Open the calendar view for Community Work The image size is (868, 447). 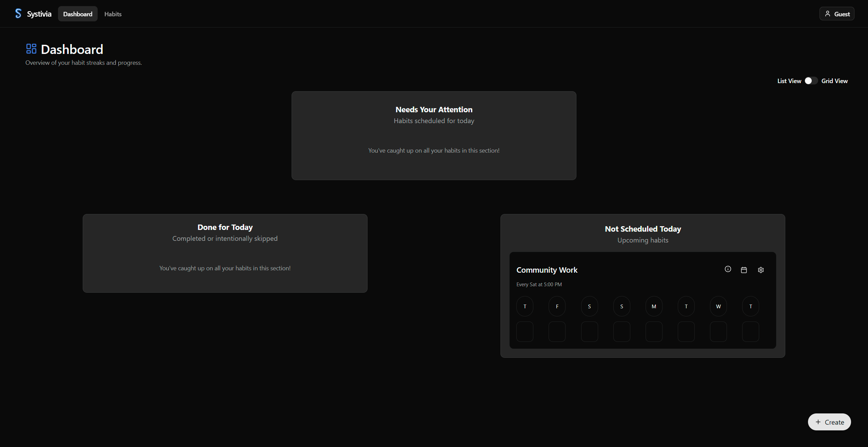(x=744, y=269)
